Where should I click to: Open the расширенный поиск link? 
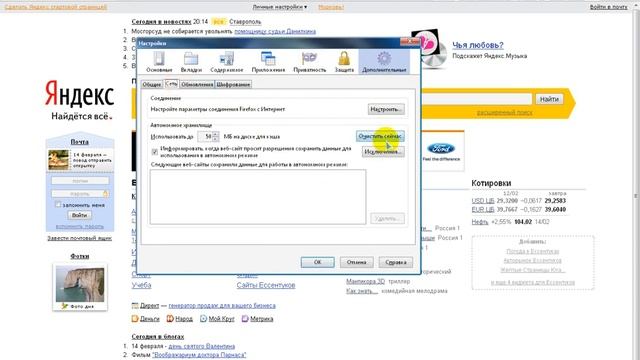[504, 112]
